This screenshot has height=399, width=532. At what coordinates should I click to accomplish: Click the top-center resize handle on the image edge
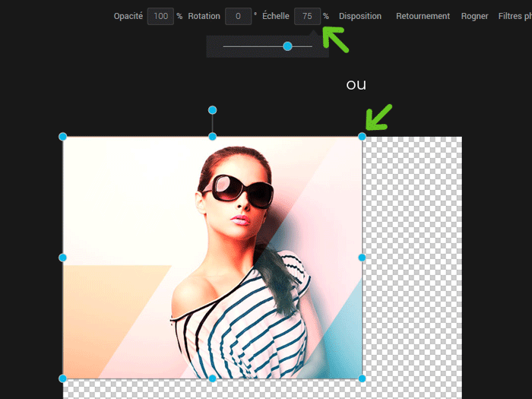click(213, 137)
